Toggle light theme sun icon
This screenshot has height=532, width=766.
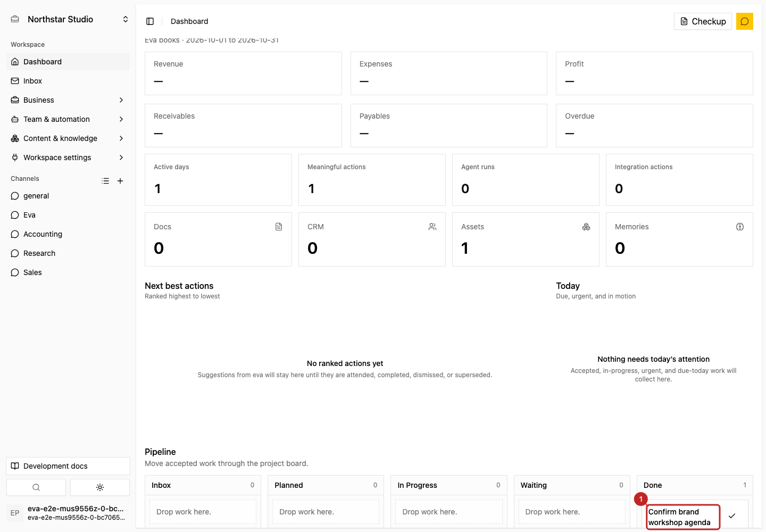coord(100,487)
